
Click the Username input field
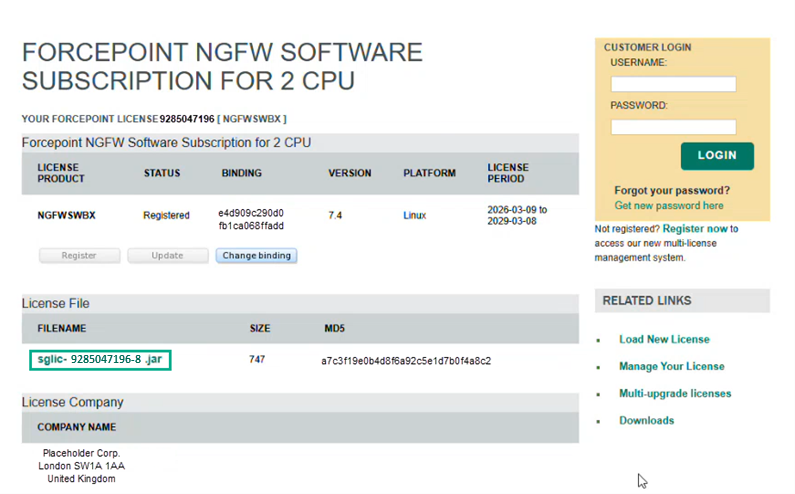tap(673, 84)
